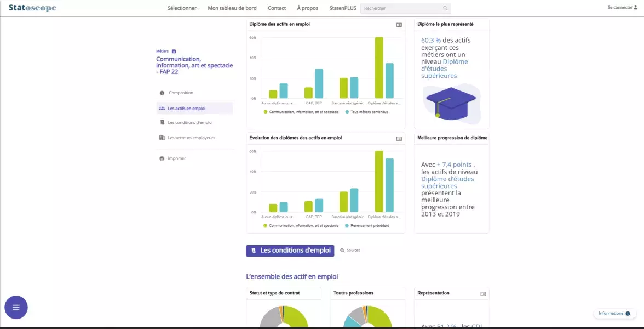Click the tall green Diplôme d'études bar
This screenshot has width=644, height=329.
click(x=379, y=67)
